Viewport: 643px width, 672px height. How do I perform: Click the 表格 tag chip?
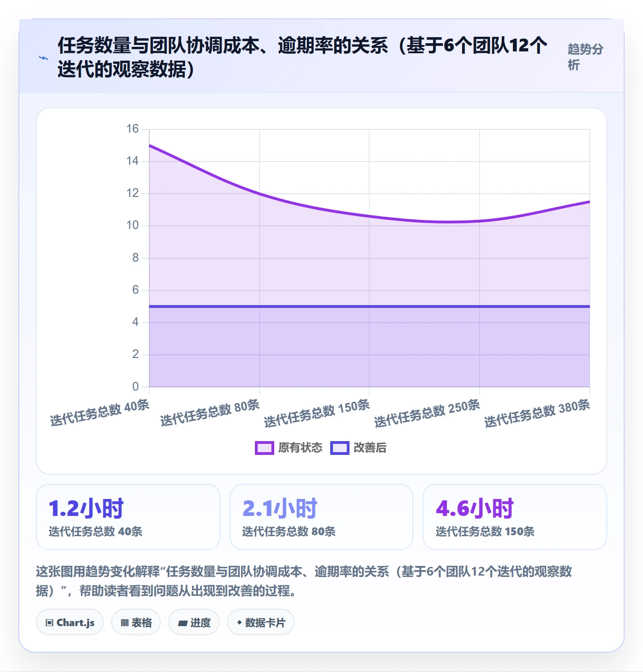pyautogui.click(x=136, y=622)
